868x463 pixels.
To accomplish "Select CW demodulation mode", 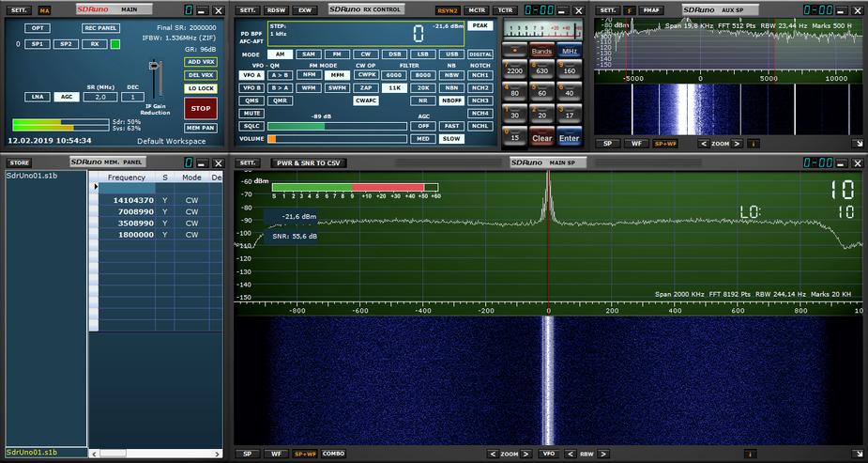I will click(x=365, y=54).
